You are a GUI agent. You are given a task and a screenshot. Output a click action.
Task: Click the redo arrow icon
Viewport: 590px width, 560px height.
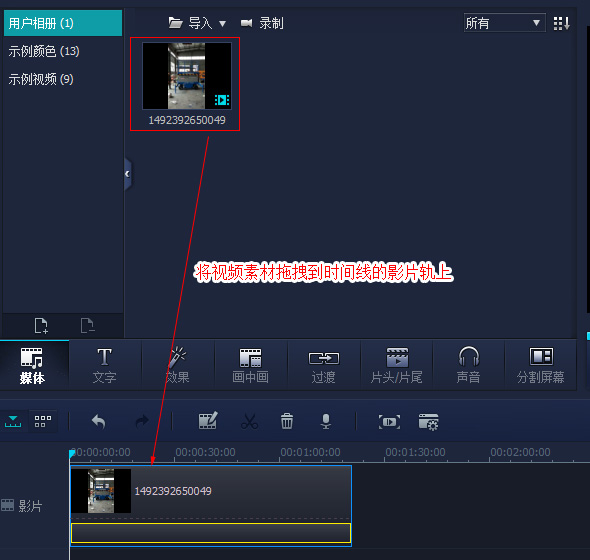pos(142,422)
